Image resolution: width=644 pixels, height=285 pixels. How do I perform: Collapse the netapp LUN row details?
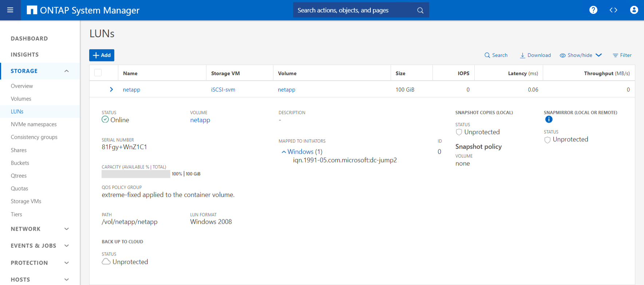(111, 89)
